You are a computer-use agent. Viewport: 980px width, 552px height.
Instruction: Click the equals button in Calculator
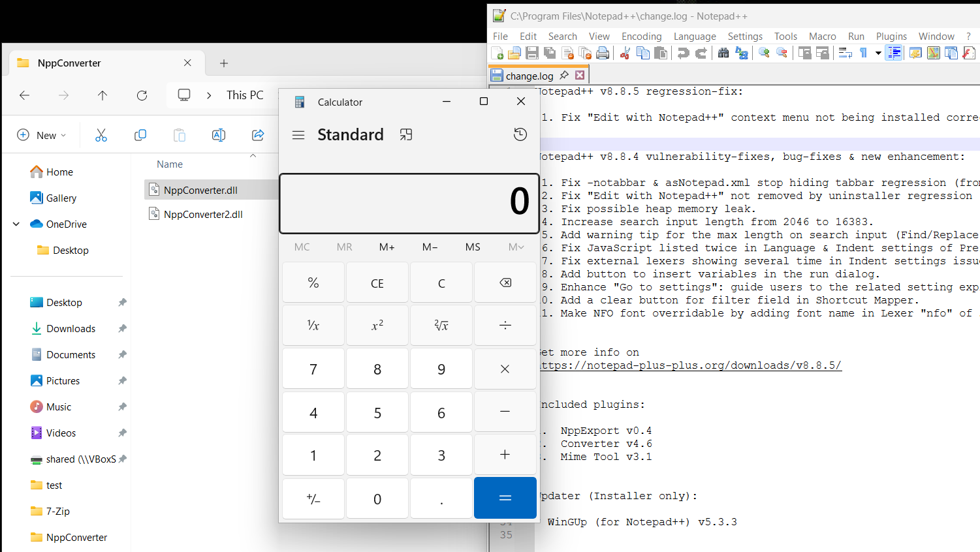pyautogui.click(x=505, y=498)
